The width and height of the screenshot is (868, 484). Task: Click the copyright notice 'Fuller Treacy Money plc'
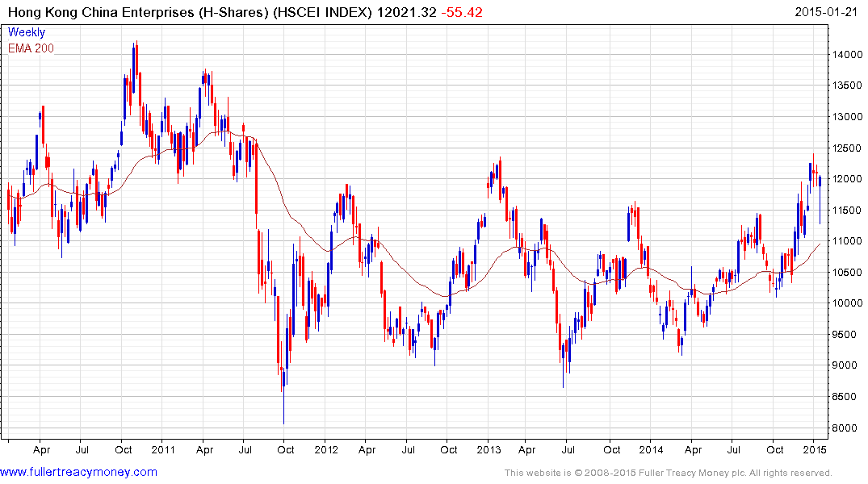[x=693, y=473]
